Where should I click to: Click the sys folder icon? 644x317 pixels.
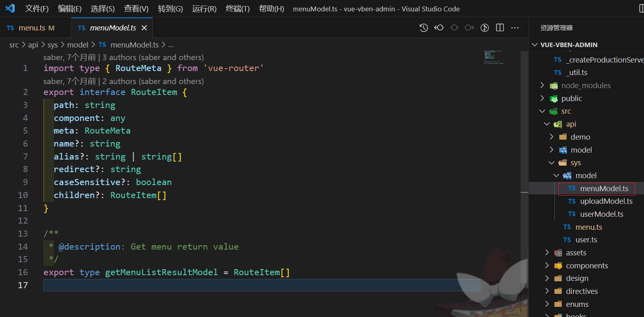(x=563, y=163)
